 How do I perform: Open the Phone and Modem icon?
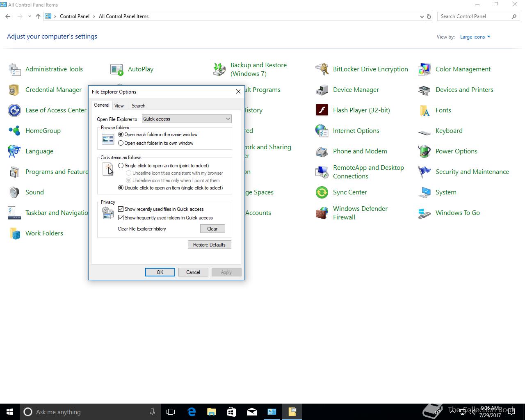click(322, 151)
